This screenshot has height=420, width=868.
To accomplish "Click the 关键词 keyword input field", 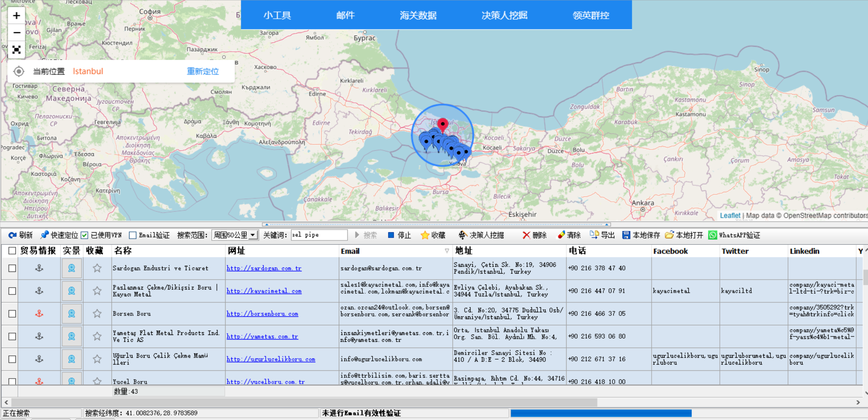I will (319, 235).
